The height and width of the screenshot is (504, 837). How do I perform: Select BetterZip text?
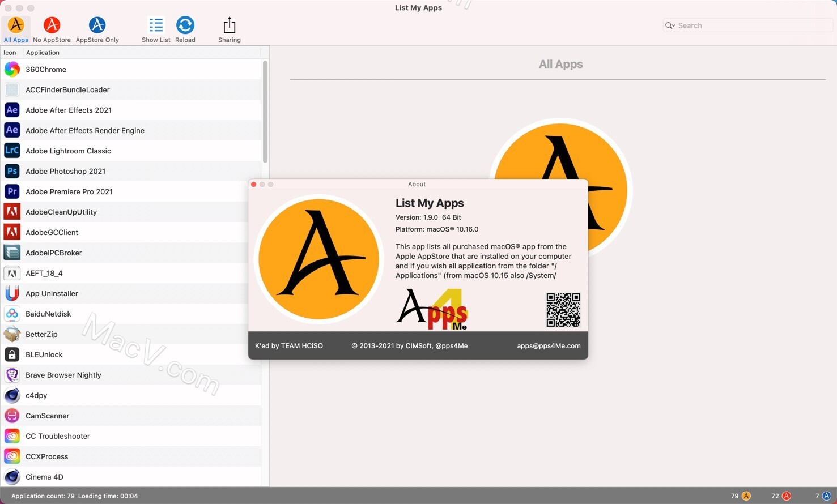coord(41,334)
